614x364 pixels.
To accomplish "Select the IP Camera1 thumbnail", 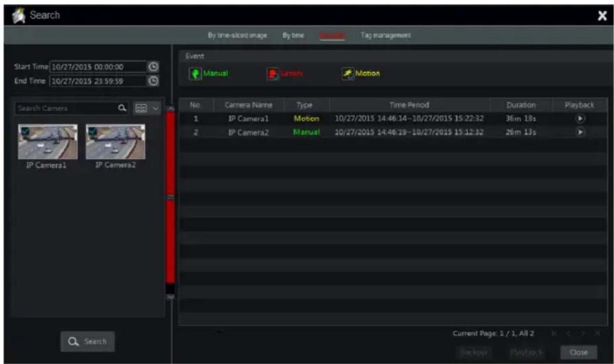I will coord(48,141).
